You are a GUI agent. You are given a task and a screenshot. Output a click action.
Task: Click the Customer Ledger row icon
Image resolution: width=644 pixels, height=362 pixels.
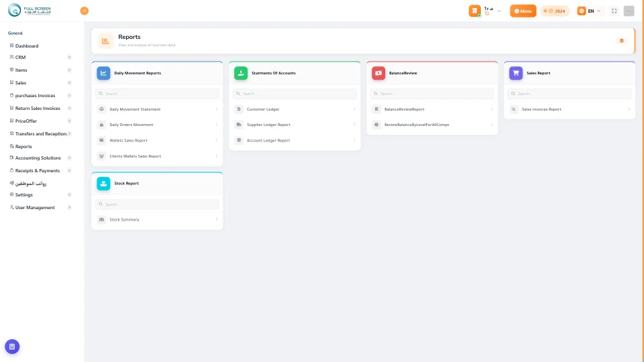(239, 109)
